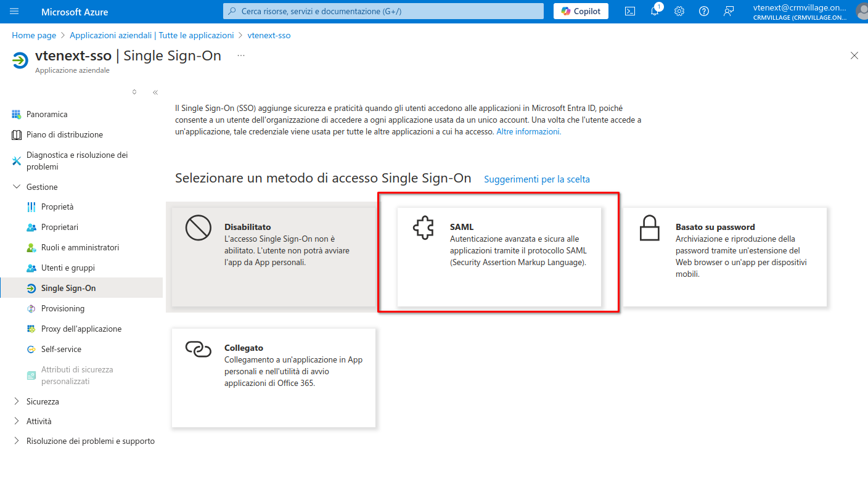Expand the Attività section
The image size is (868, 492).
pos(17,421)
